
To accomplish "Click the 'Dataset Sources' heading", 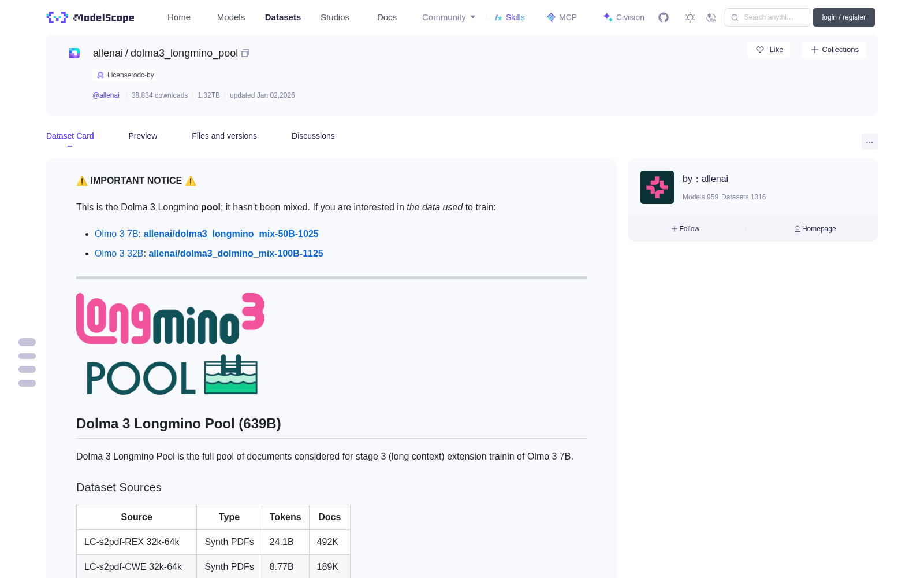I will [x=119, y=487].
